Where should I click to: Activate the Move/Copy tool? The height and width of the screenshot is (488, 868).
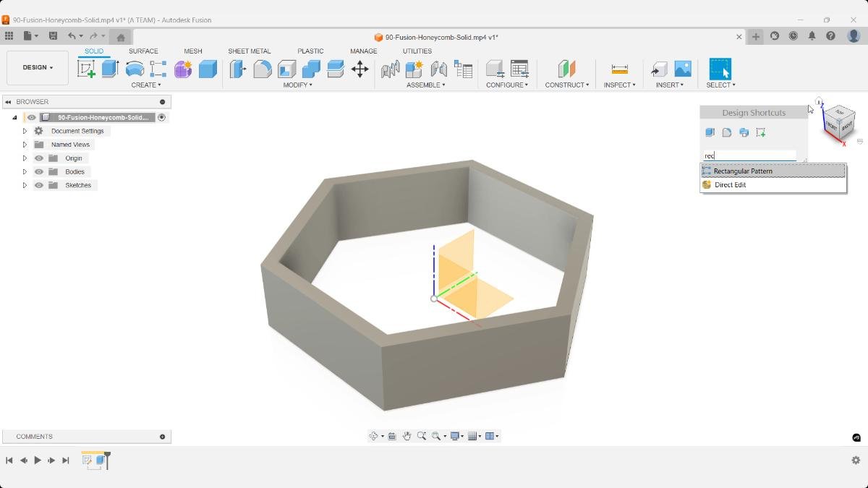click(x=359, y=69)
